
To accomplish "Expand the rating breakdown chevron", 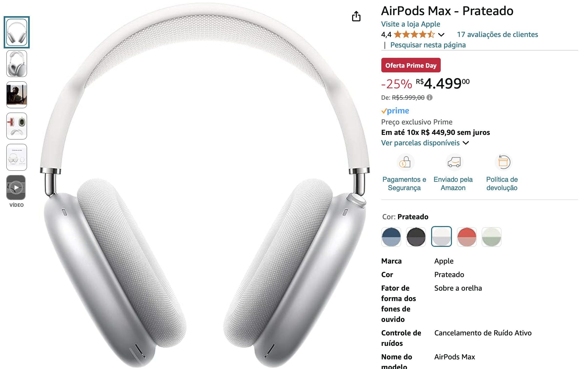I will click(x=441, y=35).
